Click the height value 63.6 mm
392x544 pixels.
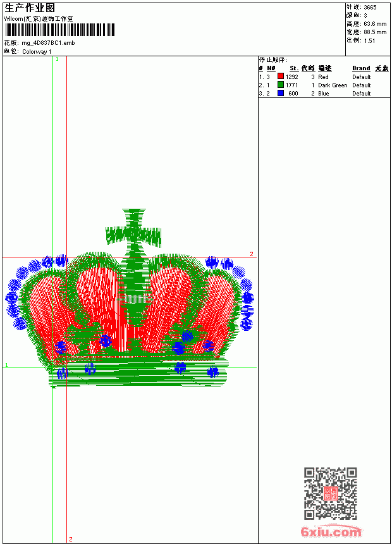(x=375, y=24)
